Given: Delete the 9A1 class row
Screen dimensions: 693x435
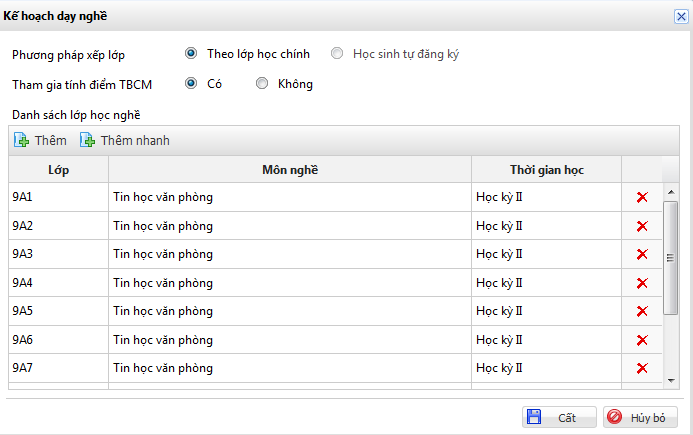Looking at the screenshot, I should pyautogui.click(x=642, y=197).
